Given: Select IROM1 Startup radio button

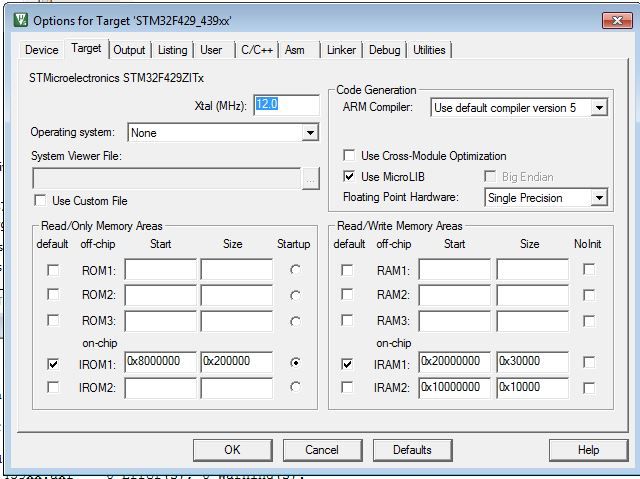Looking at the screenshot, I should point(295,362).
